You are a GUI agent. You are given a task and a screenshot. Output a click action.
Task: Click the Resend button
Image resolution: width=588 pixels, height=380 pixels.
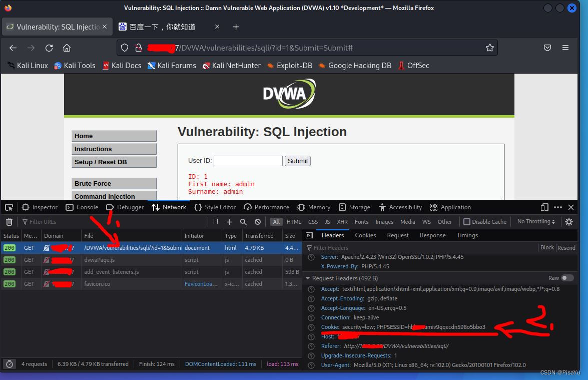pyautogui.click(x=566, y=248)
